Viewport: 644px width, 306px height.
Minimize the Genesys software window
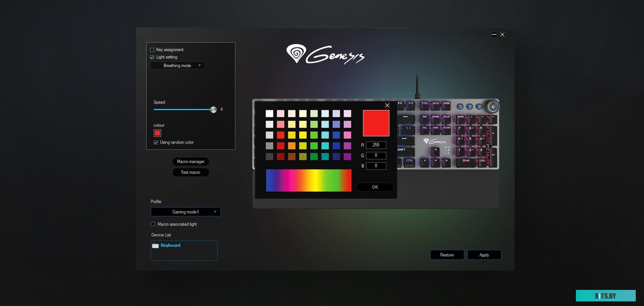coord(494,34)
